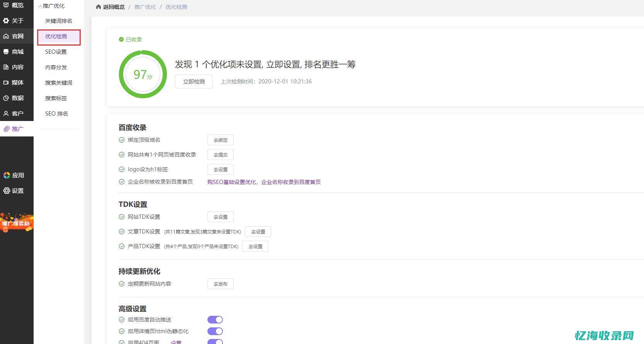Click 推广优化 breadcrumb link

tap(145, 7)
